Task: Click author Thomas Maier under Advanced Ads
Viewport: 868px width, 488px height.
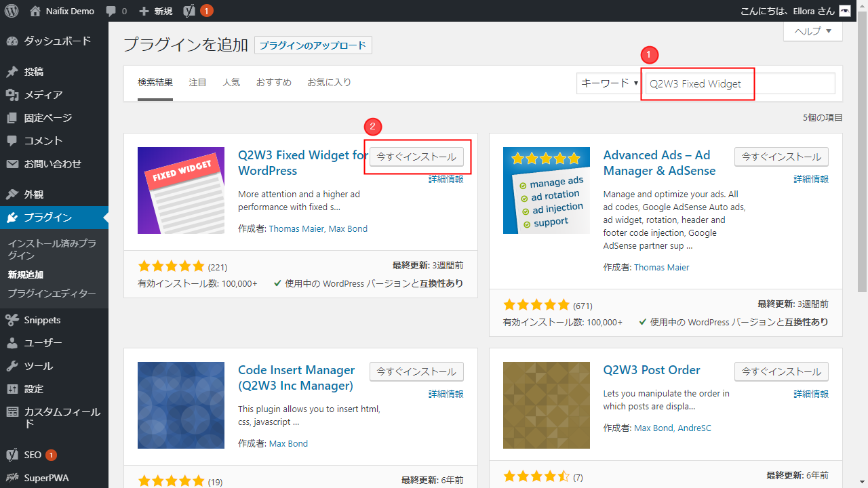Action: click(x=661, y=268)
